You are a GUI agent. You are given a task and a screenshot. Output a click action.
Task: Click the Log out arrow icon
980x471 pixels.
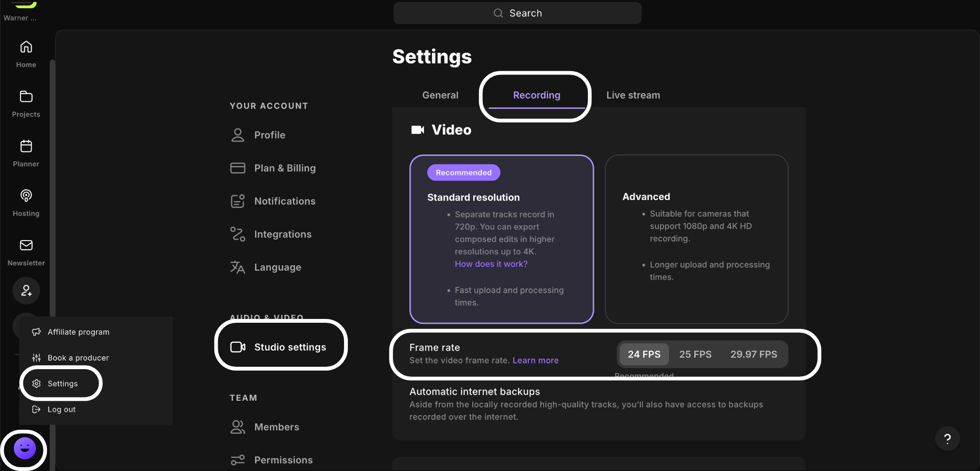click(36, 409)
